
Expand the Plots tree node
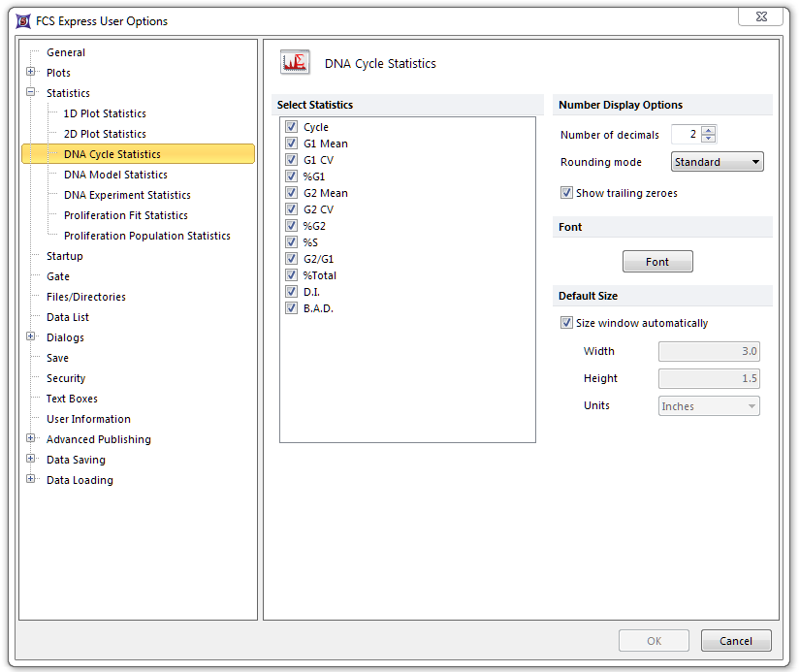[x=31, y=73]
